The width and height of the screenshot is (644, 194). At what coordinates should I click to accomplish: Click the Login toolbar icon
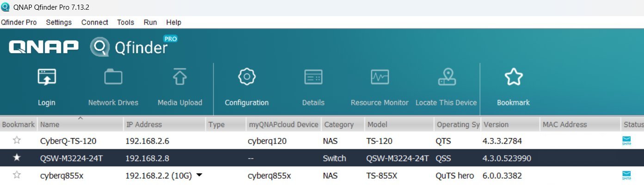click(47, 78)
